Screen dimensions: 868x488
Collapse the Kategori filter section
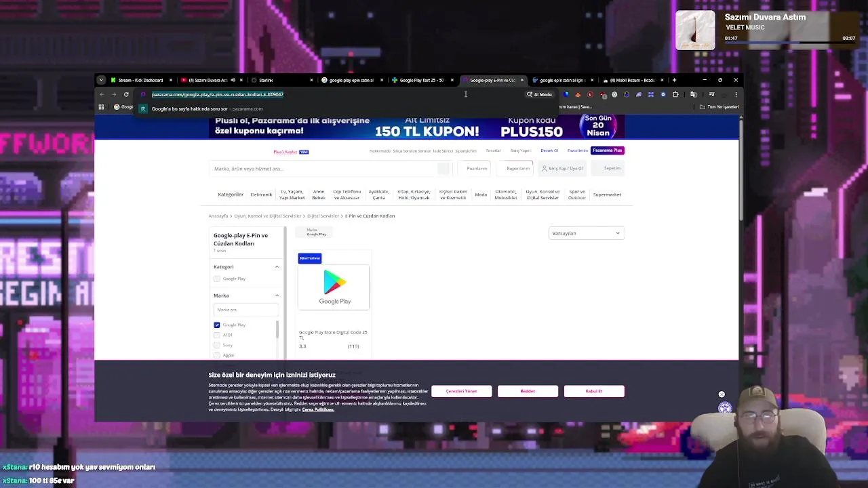pyautogui.click(x=277, y=266)
